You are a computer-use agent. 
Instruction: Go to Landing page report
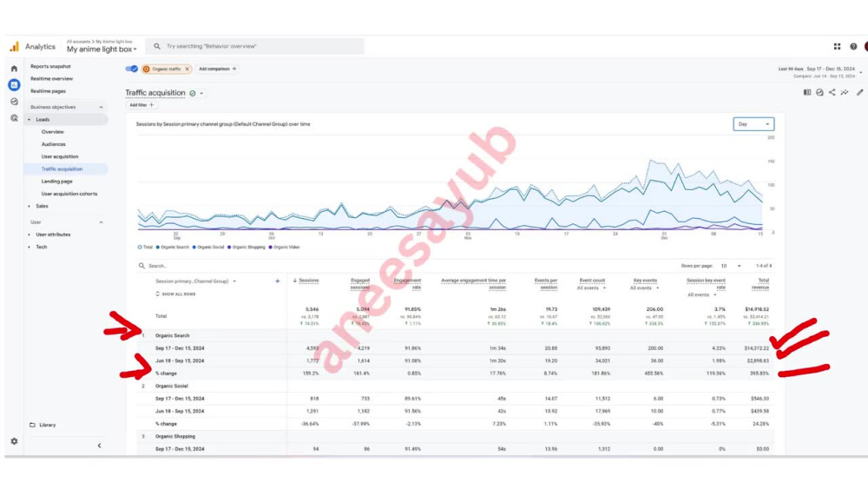[x=57, y=181]
